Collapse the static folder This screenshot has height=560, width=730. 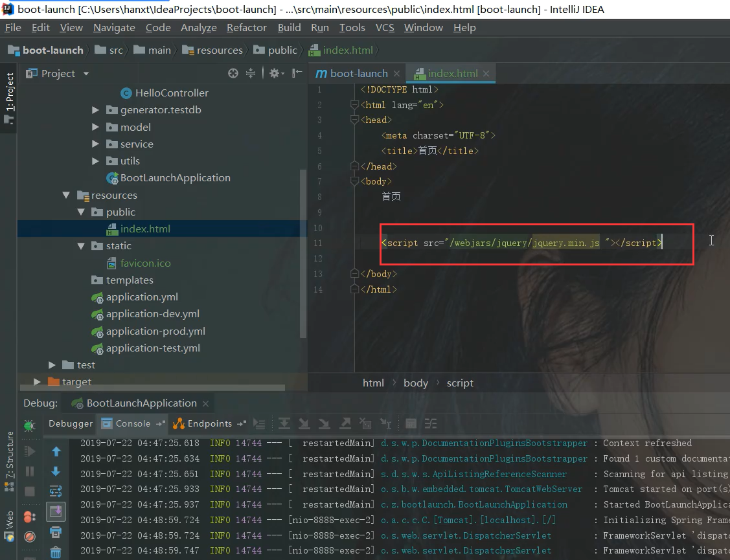(x=81, y=246)
